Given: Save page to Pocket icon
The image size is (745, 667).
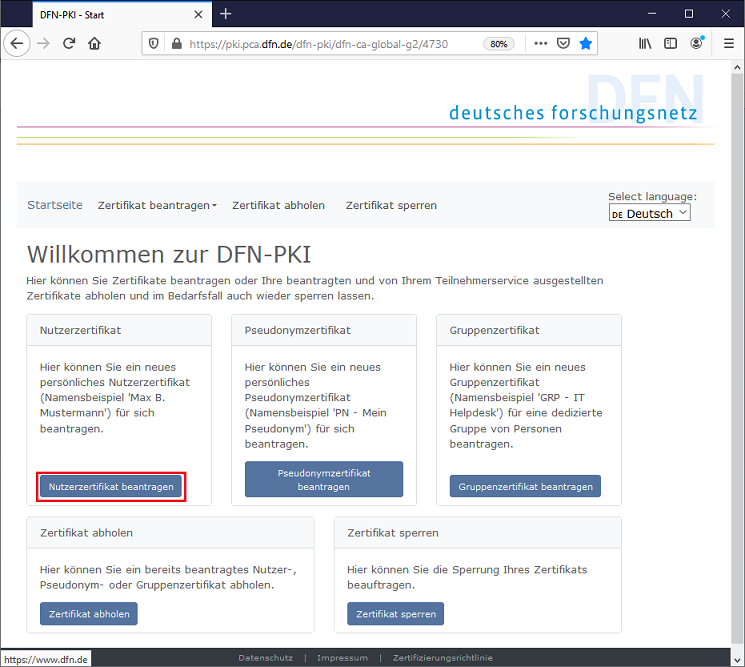Looking at the screenshot, I should click(x=563, y=44).
